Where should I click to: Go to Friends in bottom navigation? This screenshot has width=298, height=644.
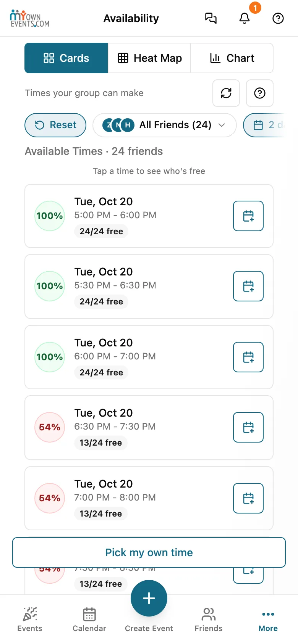click(x=209, y=620)
